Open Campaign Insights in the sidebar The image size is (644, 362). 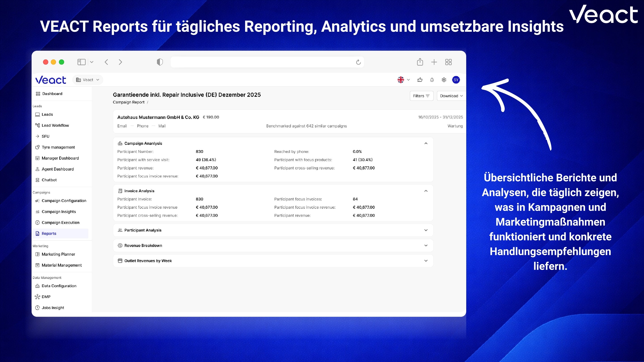(59, 212)
